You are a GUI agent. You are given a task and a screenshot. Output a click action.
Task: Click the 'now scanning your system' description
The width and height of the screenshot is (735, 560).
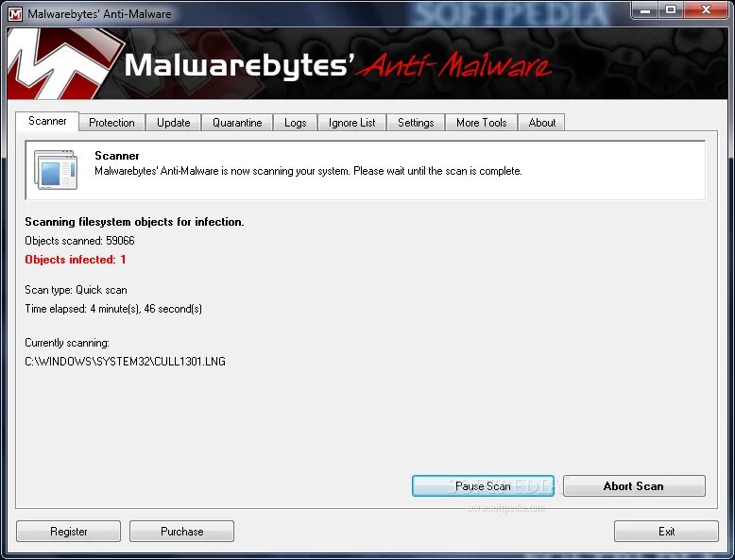click(308, 171)
